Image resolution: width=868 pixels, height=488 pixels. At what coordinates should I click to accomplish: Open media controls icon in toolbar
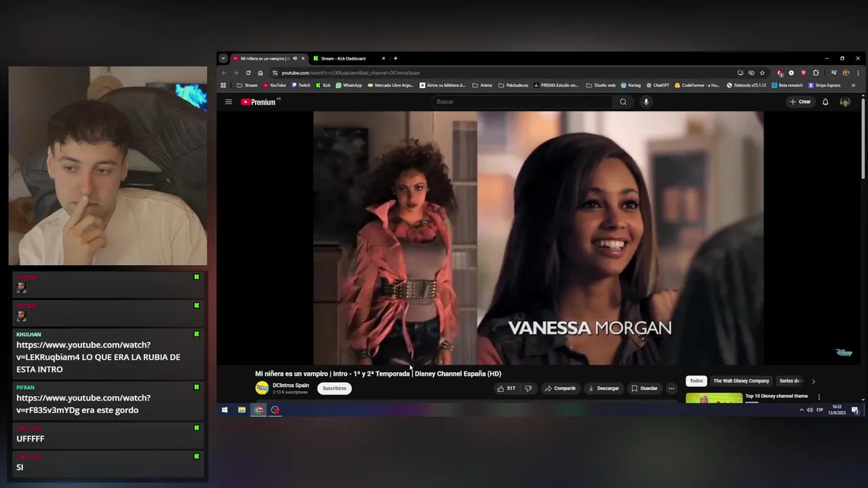(x=833, y=73)
